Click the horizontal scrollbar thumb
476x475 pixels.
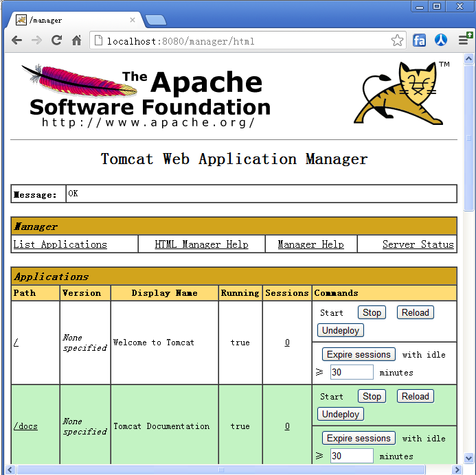pos(221,470)
